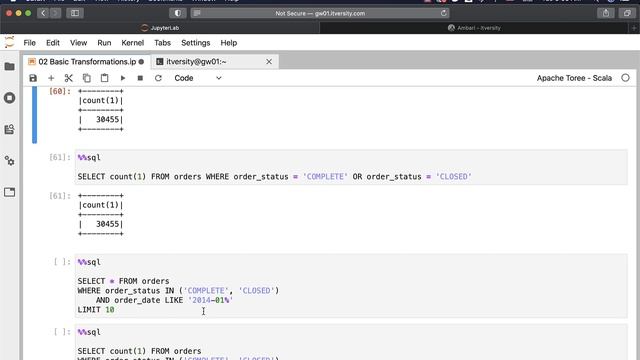
Task: Toggle the Safari sidebar button
Action: 75,13
